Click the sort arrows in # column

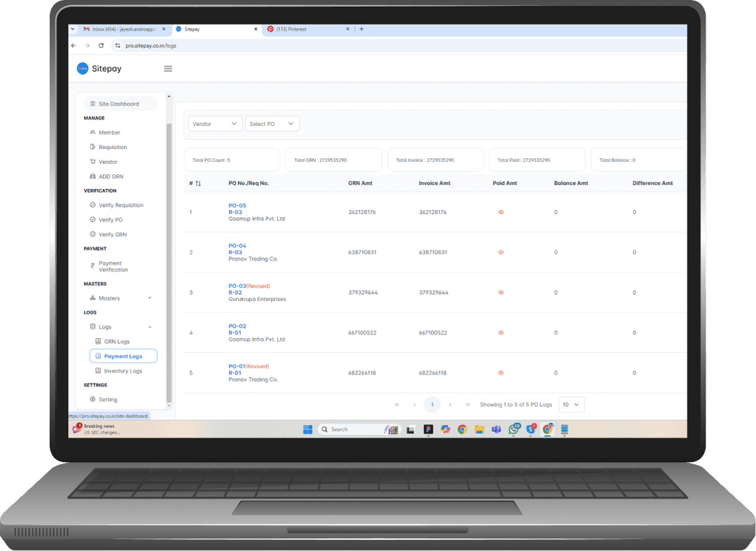pos(198,183)
